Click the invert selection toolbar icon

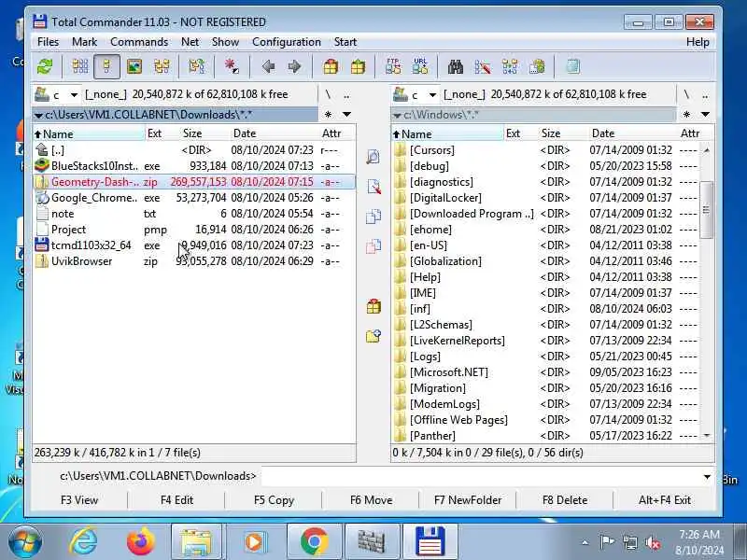(x=232, y=66)
